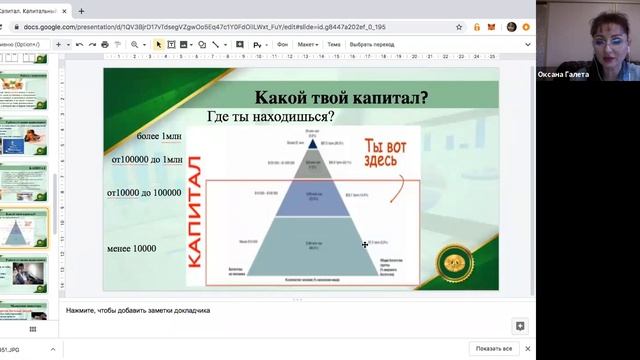Click the zoom magnifier tool
640x360 pixels.
click(134, 44)
